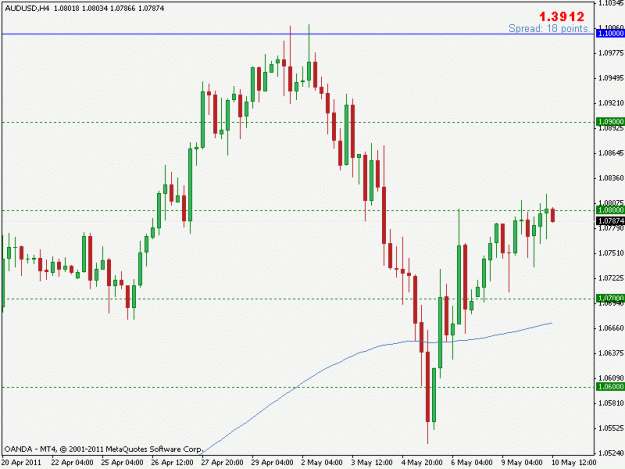This screenshot has height=469, width=625.
Task: Click the '22 Apr 04:00' time axis label
Action: (73, 462)
